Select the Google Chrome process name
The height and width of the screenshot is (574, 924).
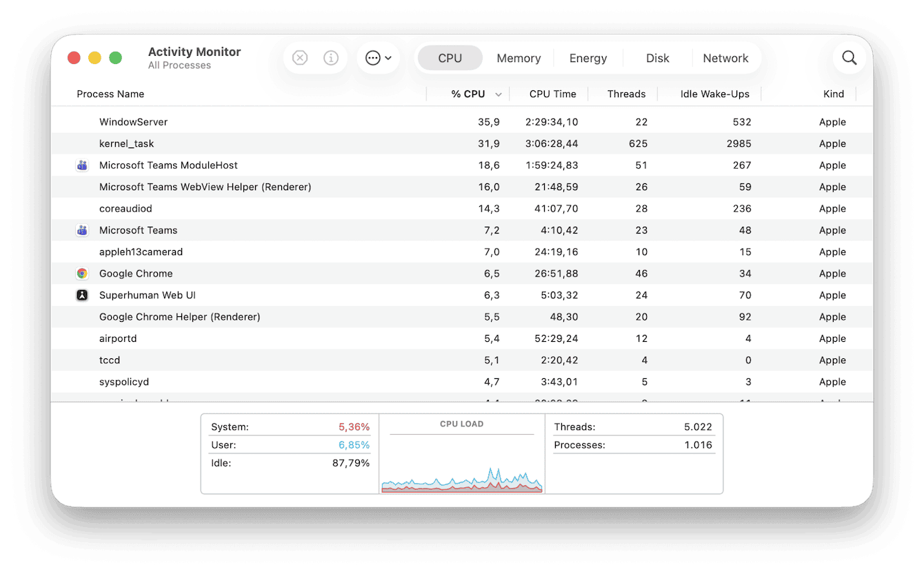[x=136, y=274]
